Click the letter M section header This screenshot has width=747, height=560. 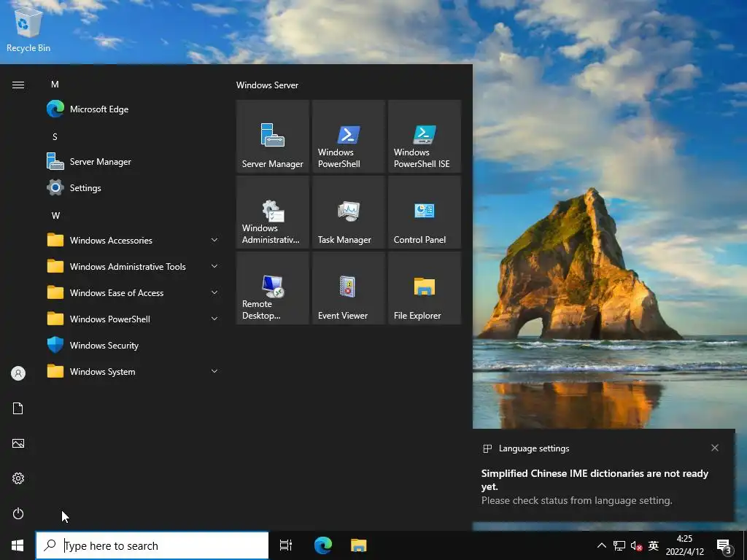pyautogui.click(x=55, y=85)
